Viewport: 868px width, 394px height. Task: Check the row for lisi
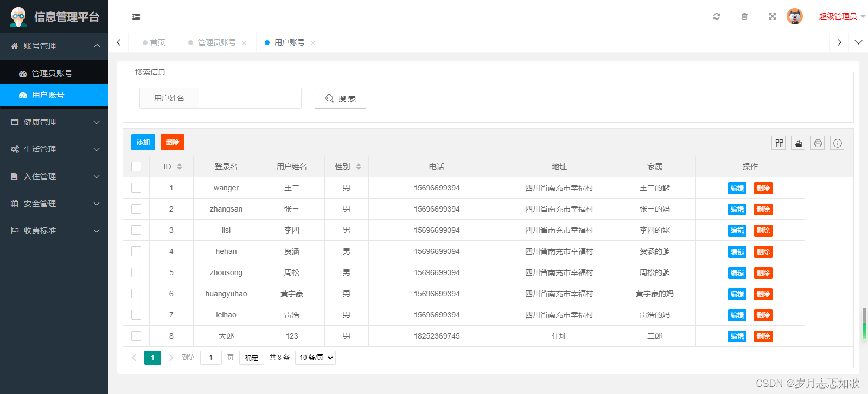tap(136, 230)
